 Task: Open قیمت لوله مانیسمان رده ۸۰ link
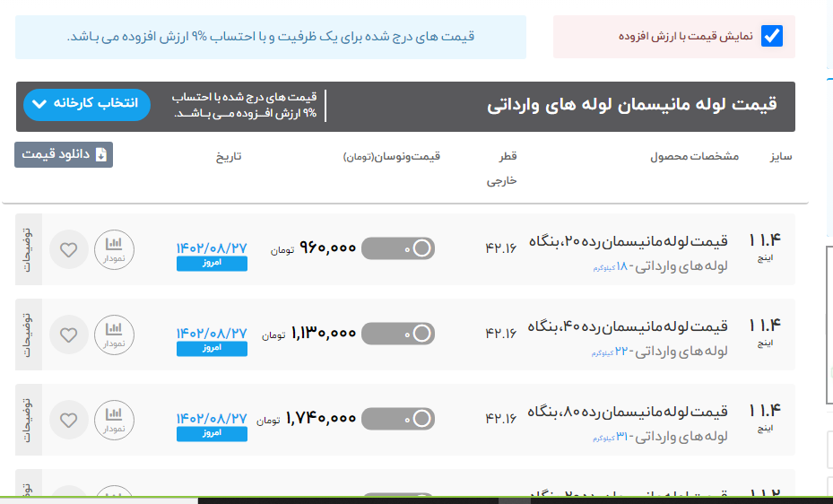click(x=629, y=411)
